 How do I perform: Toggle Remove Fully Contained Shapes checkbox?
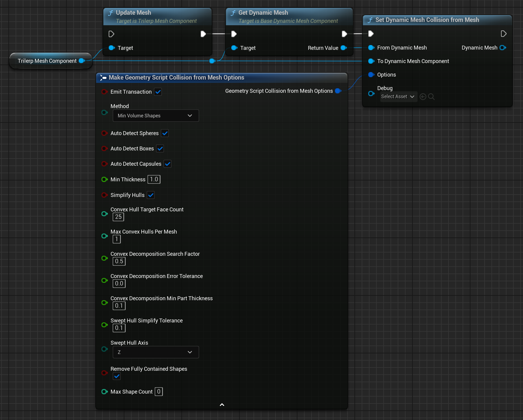point(117,376)
